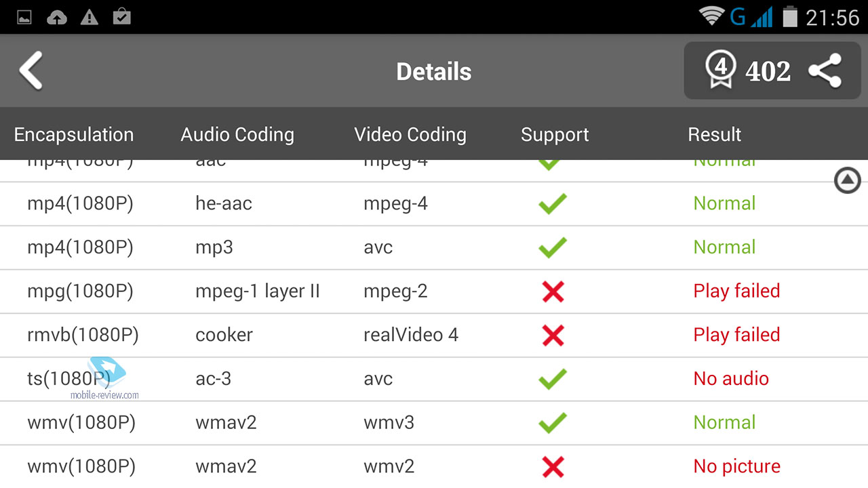
Task: Tap red cross in rmvb(1080P) row
Action: [553, 335]
